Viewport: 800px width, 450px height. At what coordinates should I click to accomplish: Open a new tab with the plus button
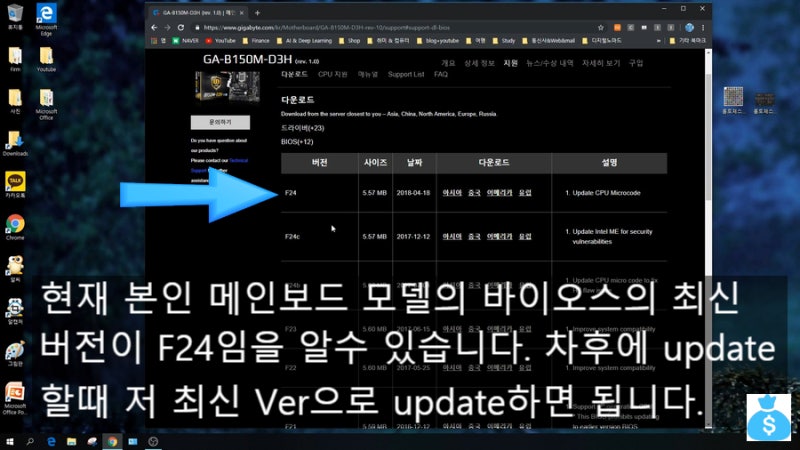(257, 13)
